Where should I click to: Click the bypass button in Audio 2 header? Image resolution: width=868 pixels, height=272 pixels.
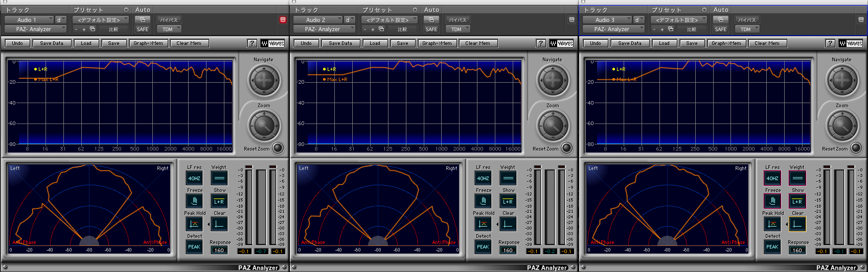(458, 20)
